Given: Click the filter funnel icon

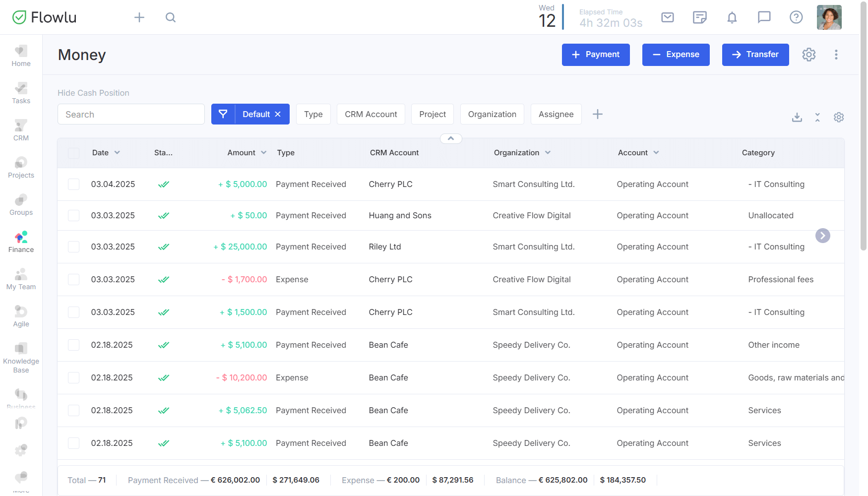Looking at the screenshot, I should point(223,114).
